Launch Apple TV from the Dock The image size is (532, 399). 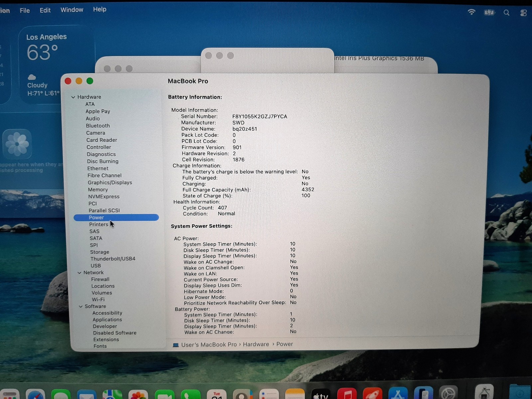[x=321, y=394]
